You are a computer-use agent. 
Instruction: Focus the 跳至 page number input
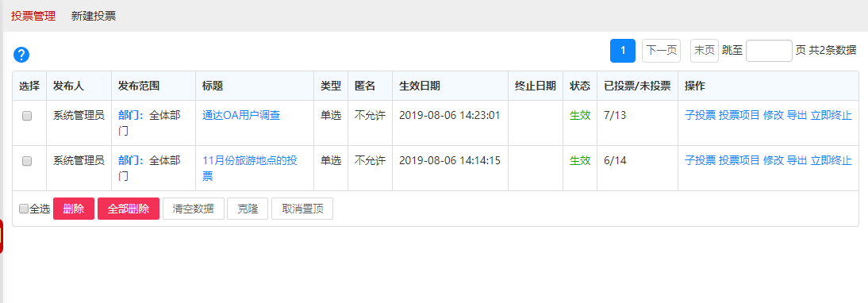[x=769, y=50]
